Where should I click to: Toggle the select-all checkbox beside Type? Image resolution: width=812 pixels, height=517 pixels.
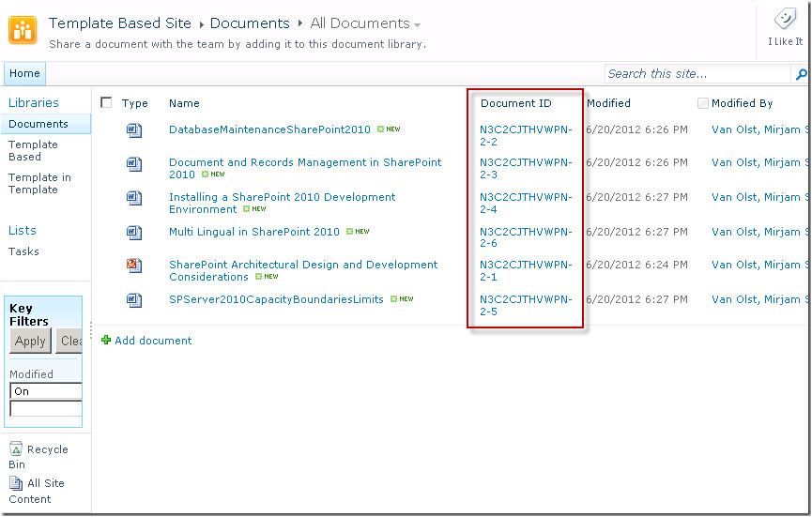point(106,102)
